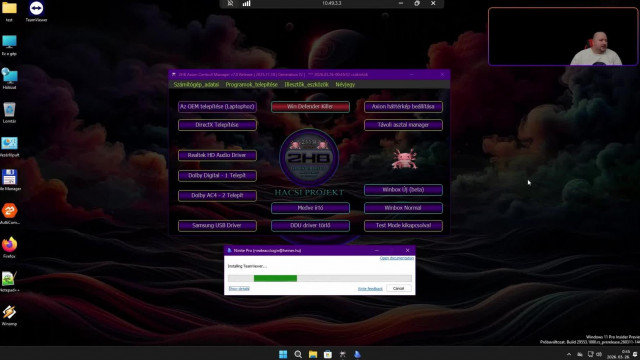Open the File Manager floppy disk icon
The height and width of the screenshot is (360, 640).
point(9,180)
